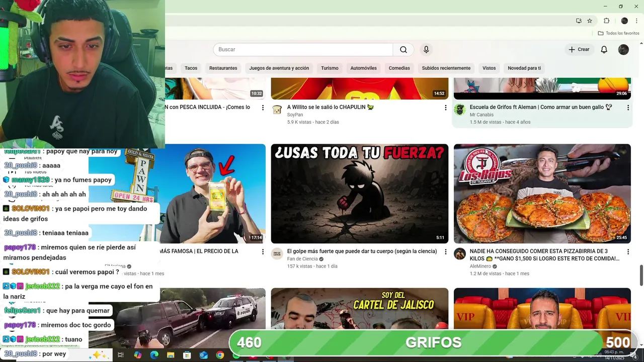Play the CARTEL DE JALISCO thumbnail
644x362 pixels.
359,309
